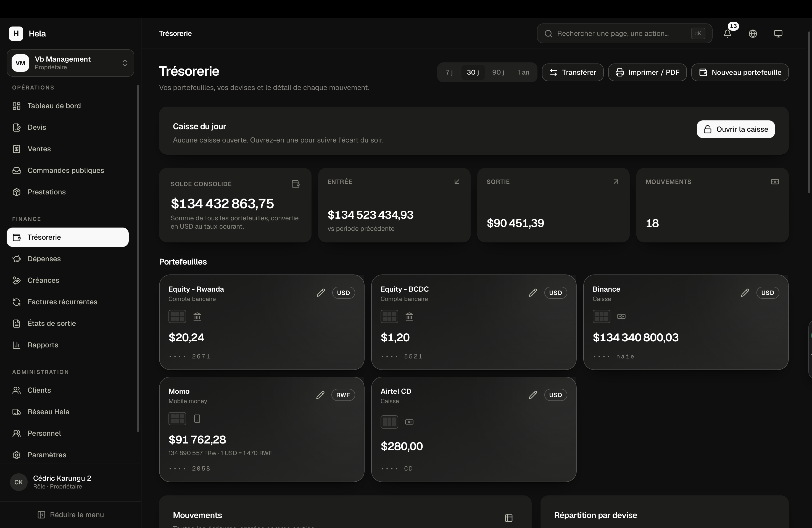Select the 7 j period filter

[x=449, y=72]
